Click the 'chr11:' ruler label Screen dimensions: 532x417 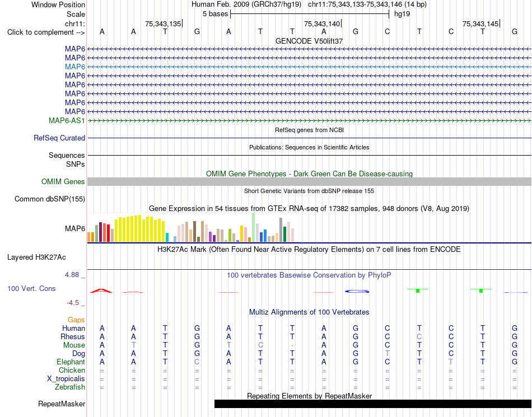click(75, 24)
